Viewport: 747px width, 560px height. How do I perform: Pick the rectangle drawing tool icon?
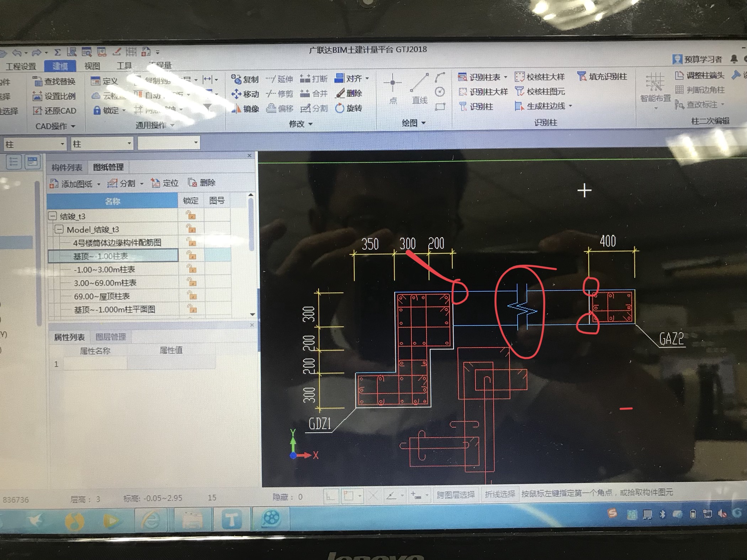(440, 106)
